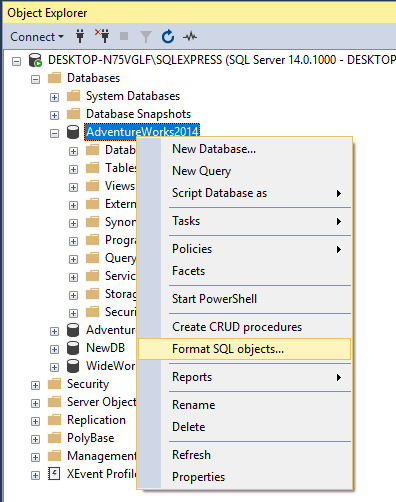Collapse the AdventureWorks2014 database node
Viewport: 396px width, 502px height.
tap(54, 133)
